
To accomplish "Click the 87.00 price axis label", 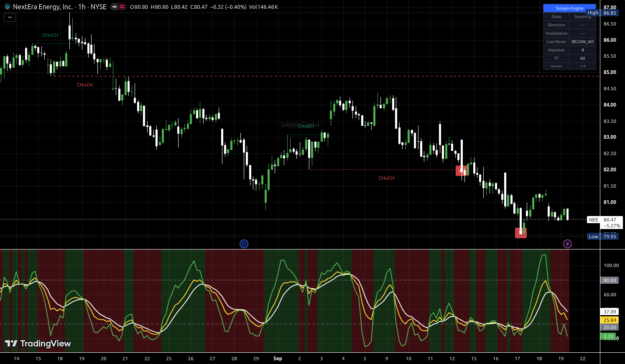I will 610,8.
